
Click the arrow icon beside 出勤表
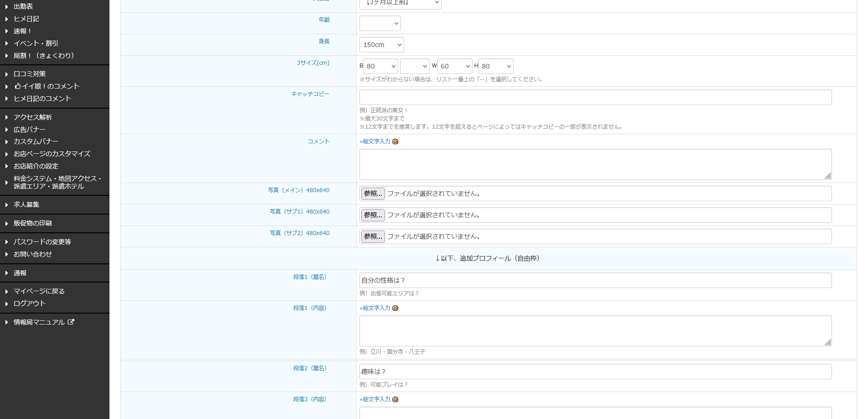tap(6, 6)
